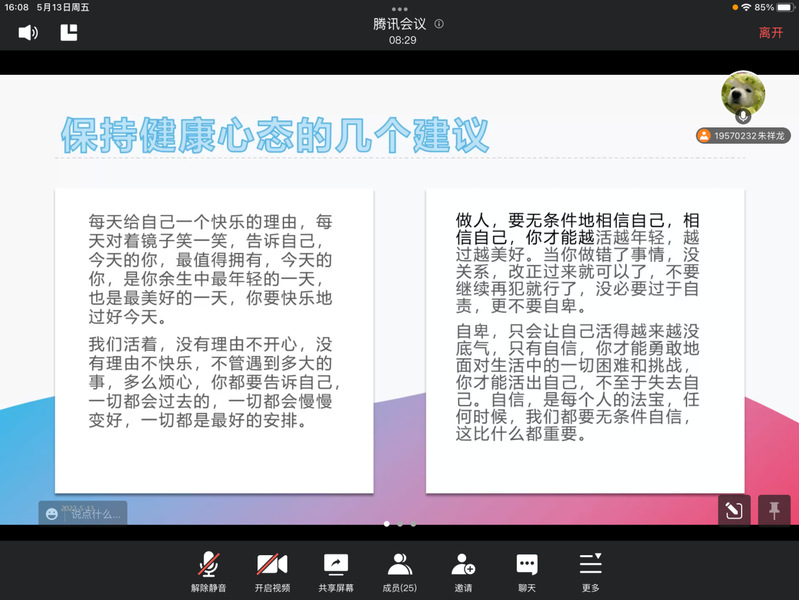Open the members list 成员(25)

pyautogui.click(x=400, y=572)
